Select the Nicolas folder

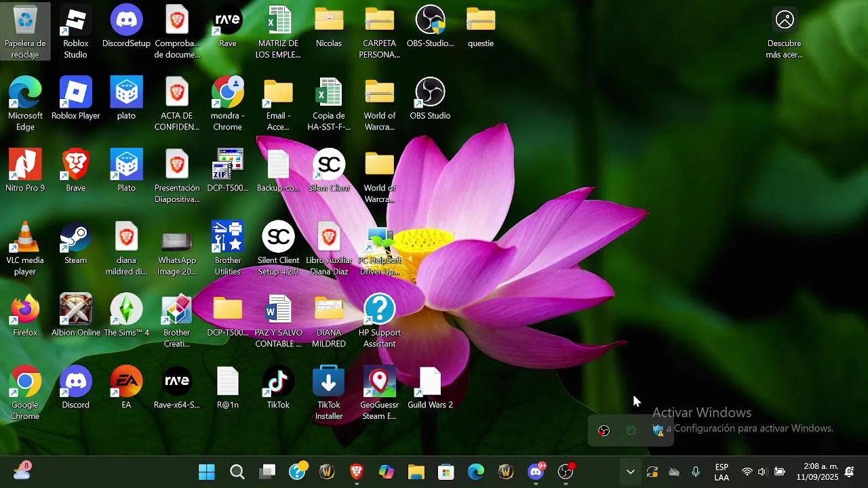point(329,27)
